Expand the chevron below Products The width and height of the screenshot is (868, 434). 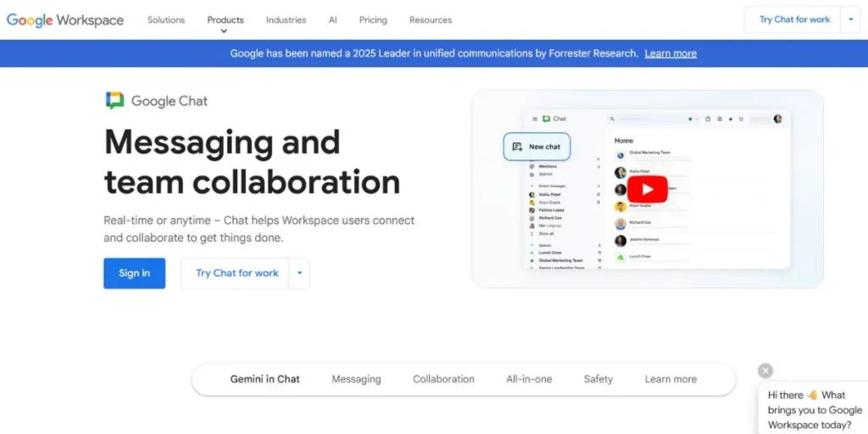224,31
